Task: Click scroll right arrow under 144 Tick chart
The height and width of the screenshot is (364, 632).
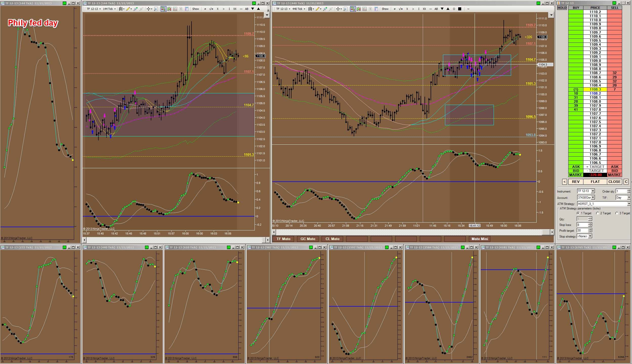Action: click(268, 240)
